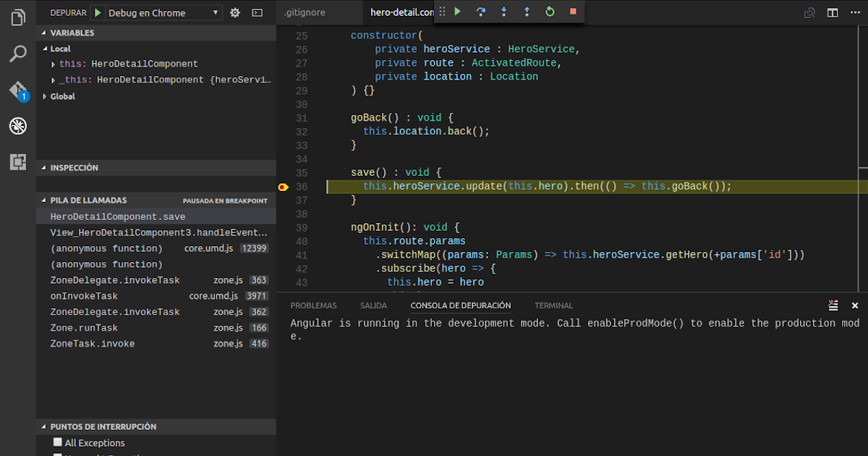Screen dimensions: 868x456
Task: Open the debug console icon beside gear
Action: 257,12
